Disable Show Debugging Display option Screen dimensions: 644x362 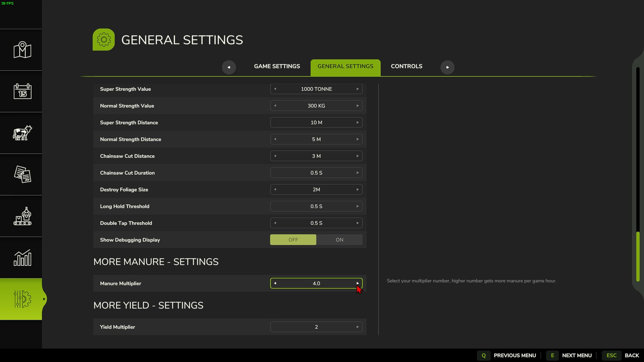click(x=293, y=240)
